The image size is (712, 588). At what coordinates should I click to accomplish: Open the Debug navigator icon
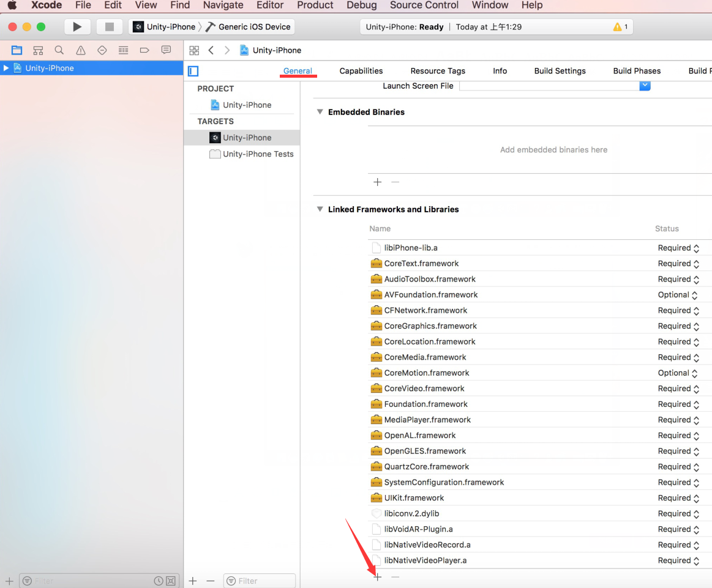coord(123,50)
